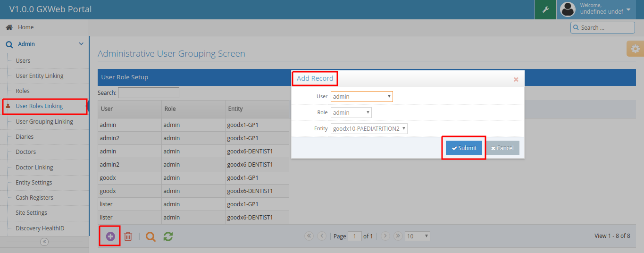Select Cash Registers in the sidebar
The width and height of the screenshot is (644, 253).
(34, 198)
